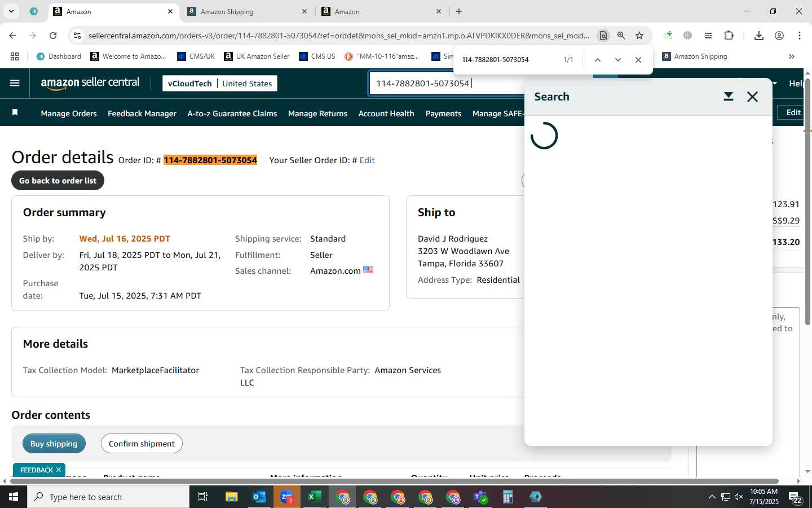Viewport: 812px width, 508px height.
Task: Dismiss the FEEDBACK tag
Action: 59,470
